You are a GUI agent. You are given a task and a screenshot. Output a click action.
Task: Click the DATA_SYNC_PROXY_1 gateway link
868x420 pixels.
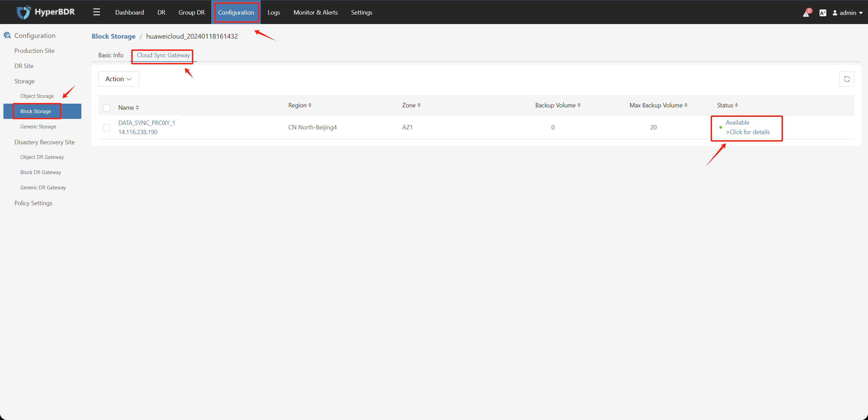click(x=146, y=123)
